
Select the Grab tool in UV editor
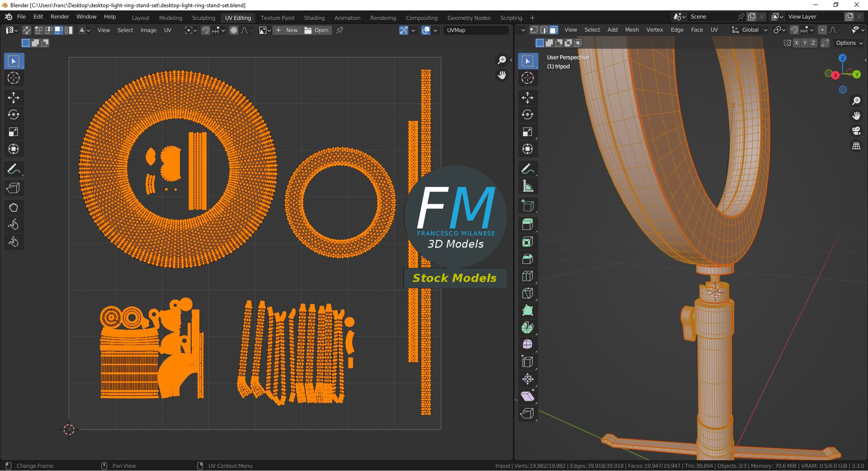coord(14,208)
